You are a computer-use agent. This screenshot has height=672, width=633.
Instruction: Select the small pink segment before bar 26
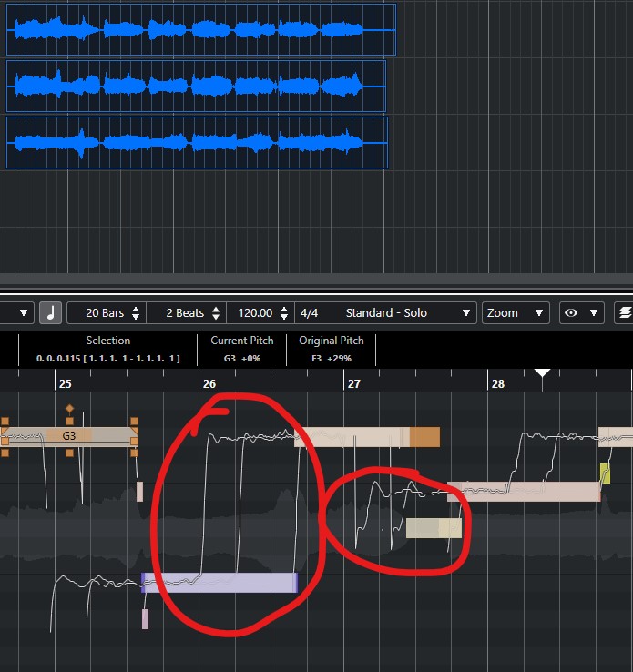139,492
